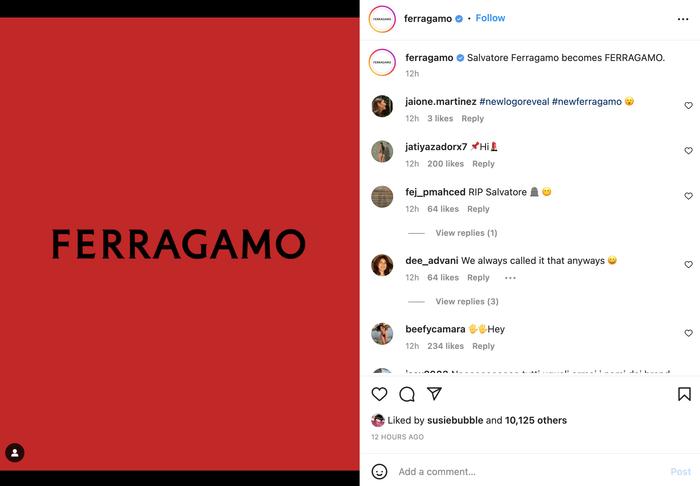Open the emoji picker smiley icon
This screenshot has height=486, width=700.
coord(379,471)
